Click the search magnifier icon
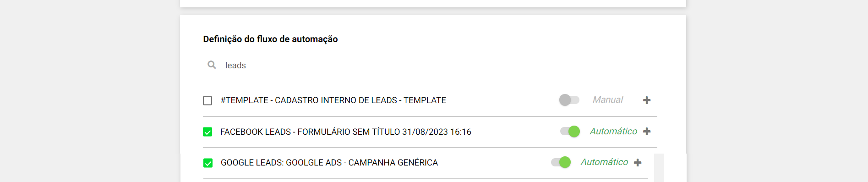868x182 pixels. click(x=212, y=65)
